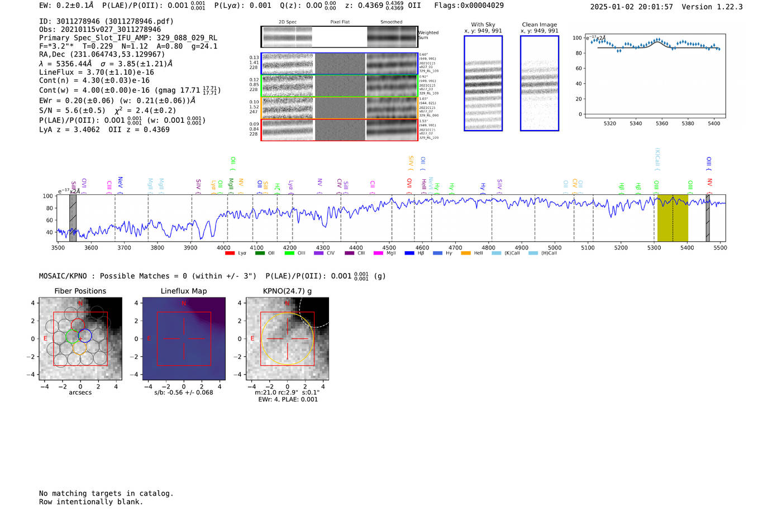Select the blue-bordered fiber spectrum row
The image size is (782, 532).
[x=339, y=64]
